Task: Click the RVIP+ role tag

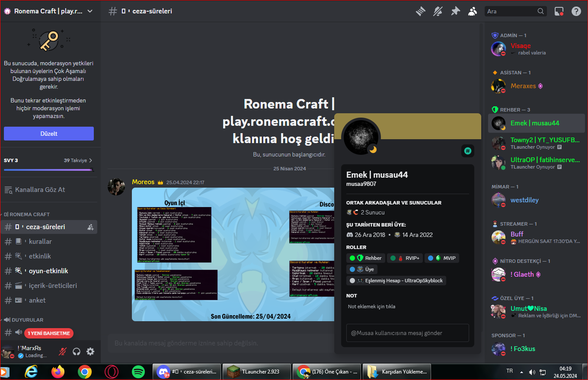Action: click(x=405, y=258)
